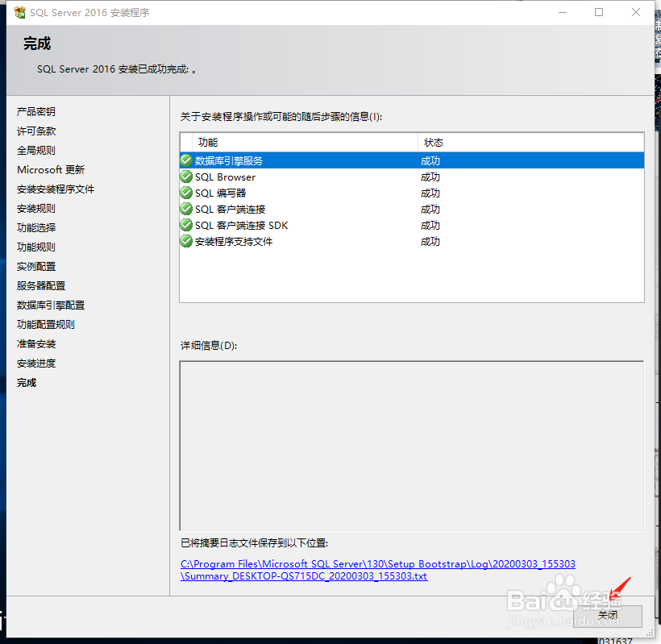Minimize the SQL Server setup window
This screenshot has height=644, width=661.
coord(563,13)
